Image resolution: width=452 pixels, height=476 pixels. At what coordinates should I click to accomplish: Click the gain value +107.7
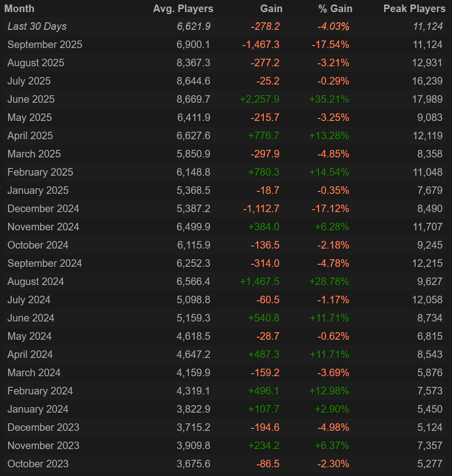pyautogui.click(x=264, y=409)
